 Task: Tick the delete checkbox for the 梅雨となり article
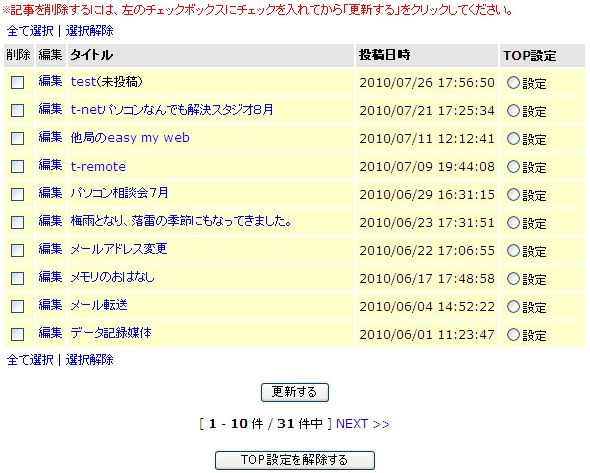point(17,222)
